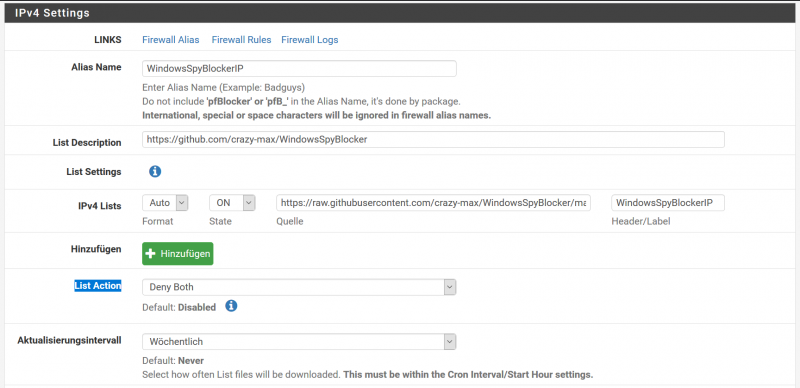The image size is (800, 388).
Task: View the Firewall Logs link
Action: (x=310, y=40)
